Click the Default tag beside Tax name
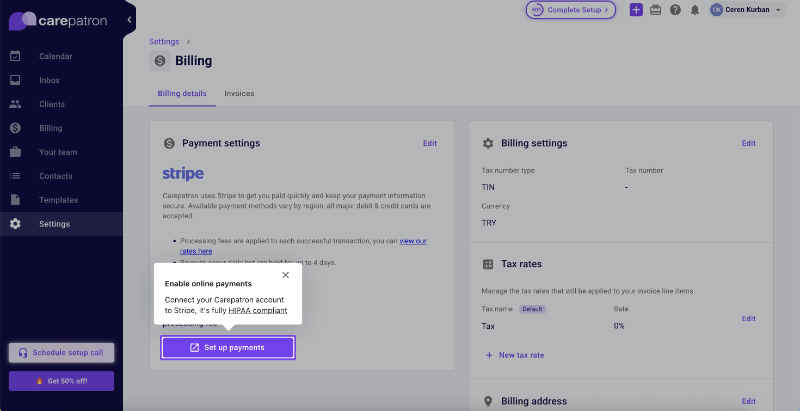Viewport: 800px width, 411px height. tap(532, 309)
